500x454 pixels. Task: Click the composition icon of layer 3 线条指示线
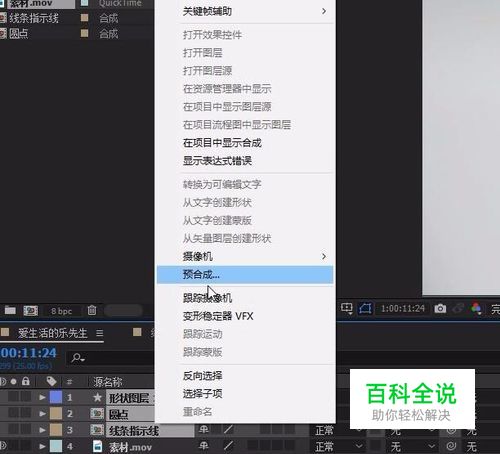97,430
